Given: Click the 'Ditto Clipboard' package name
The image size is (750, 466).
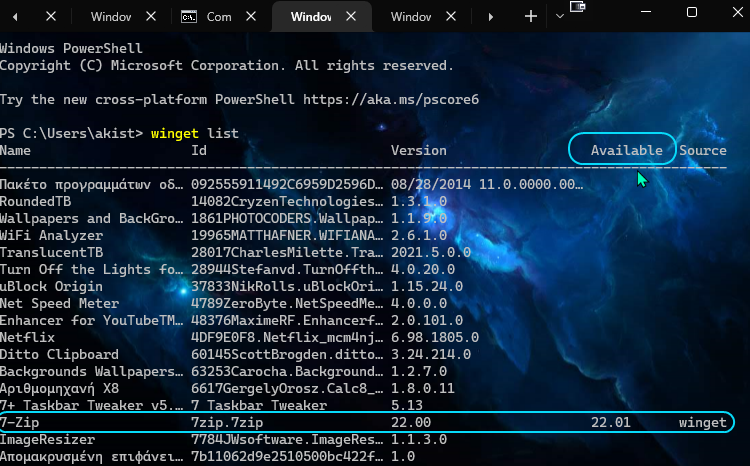Looking at the screenshot, I should tap(59, 355).
